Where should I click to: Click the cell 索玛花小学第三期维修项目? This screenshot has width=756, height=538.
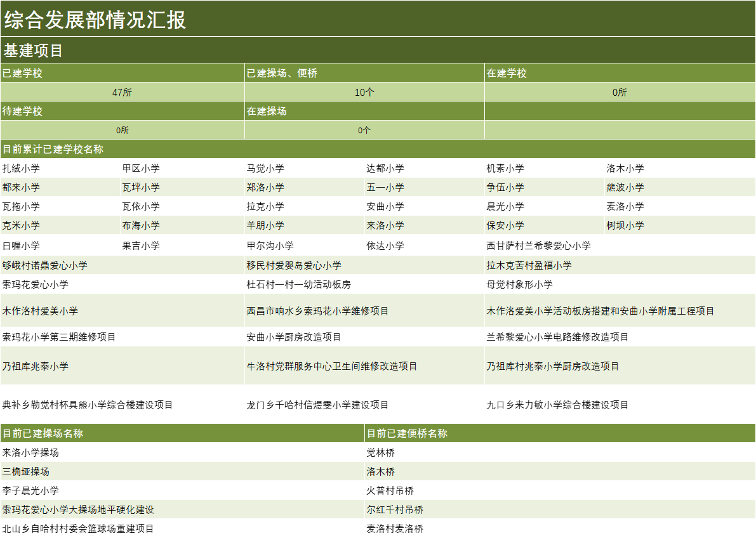123,337
